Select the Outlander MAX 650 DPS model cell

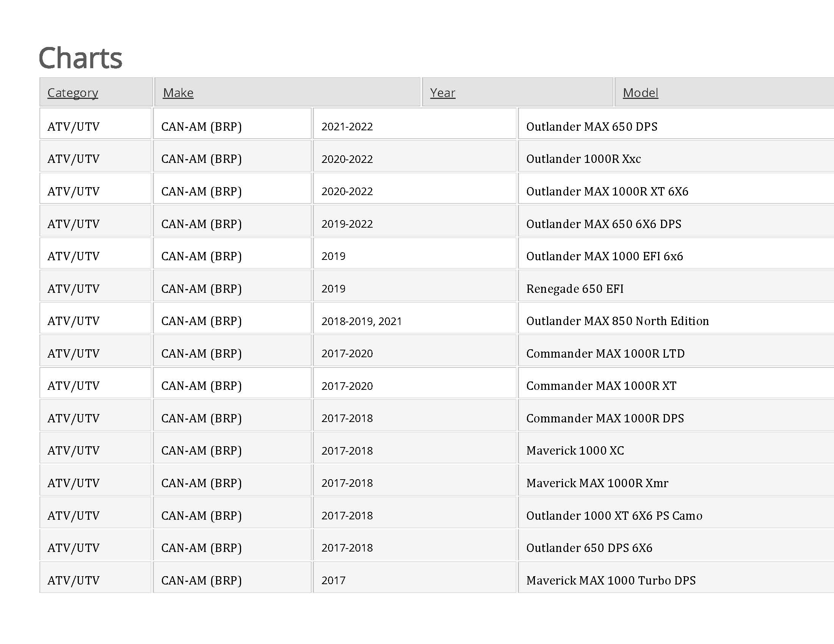click(x=676, y=123)
